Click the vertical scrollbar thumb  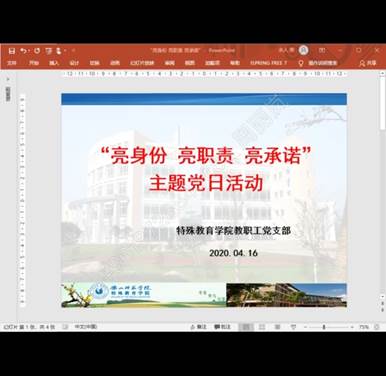382,104
